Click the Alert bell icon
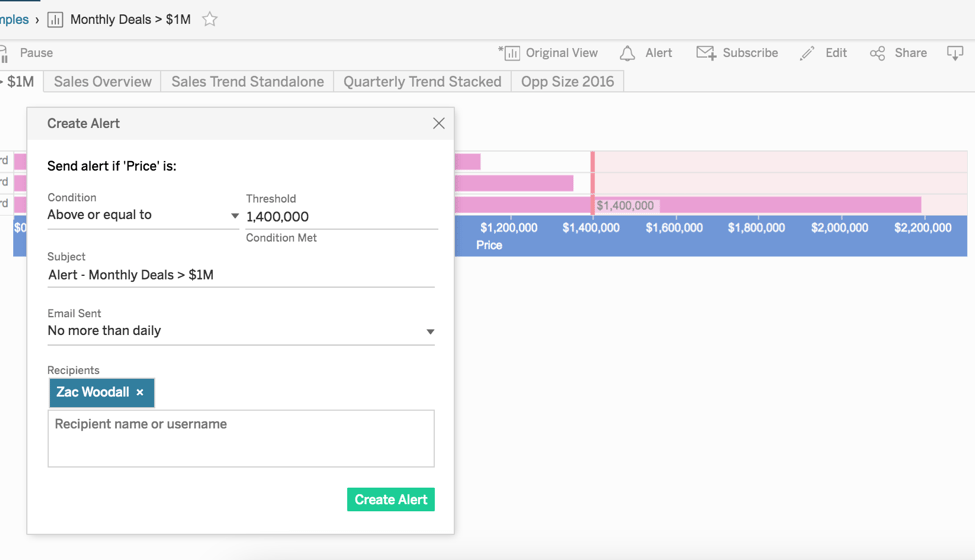 627,53
